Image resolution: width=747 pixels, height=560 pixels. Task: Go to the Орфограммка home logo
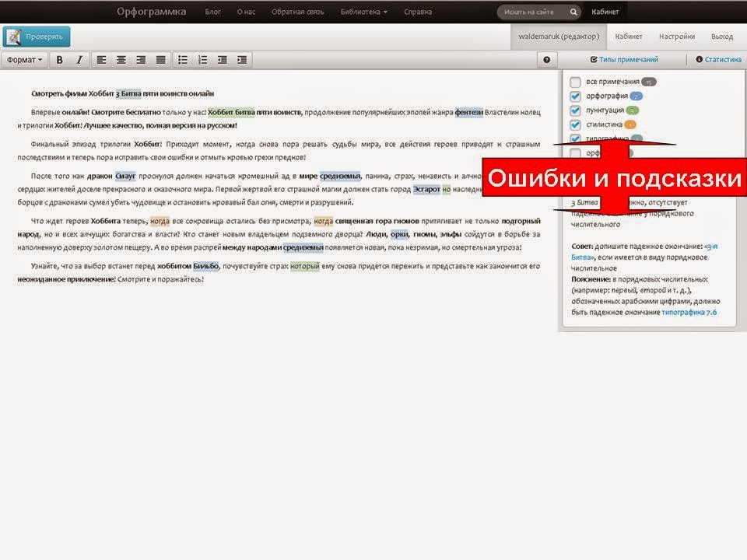point(152,12)
